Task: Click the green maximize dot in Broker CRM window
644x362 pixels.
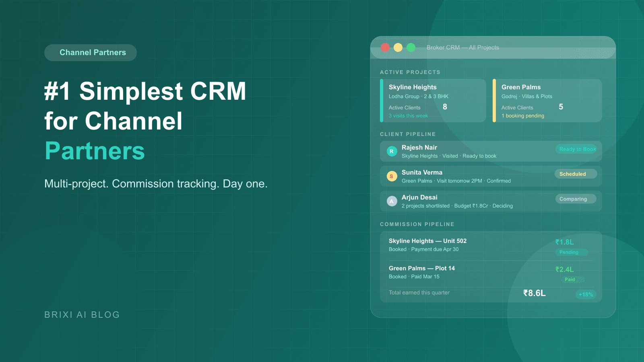Action: 411,47
